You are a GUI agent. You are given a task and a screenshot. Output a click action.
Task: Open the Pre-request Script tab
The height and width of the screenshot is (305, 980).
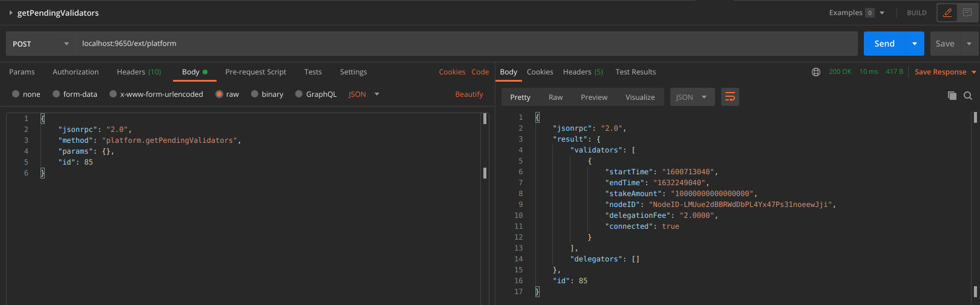[256, 72]
